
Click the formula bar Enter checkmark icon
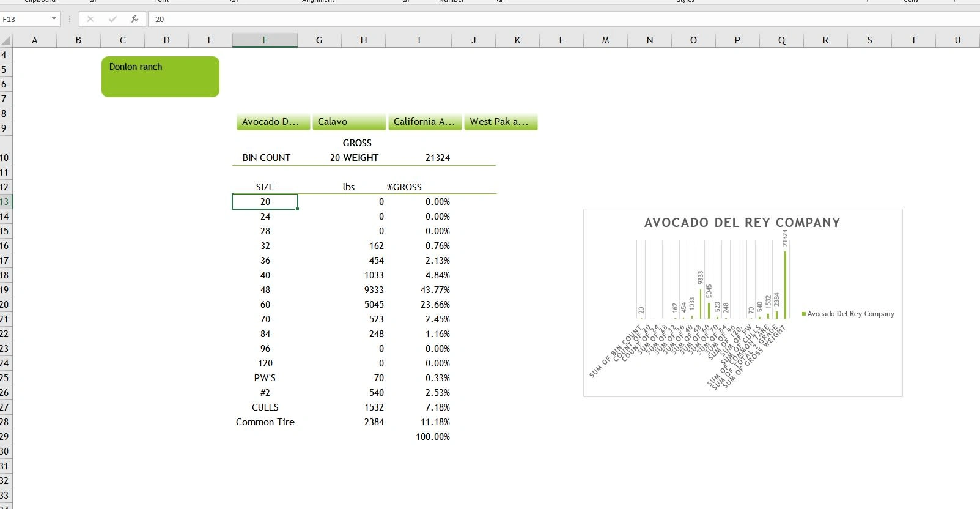point(112,19)
